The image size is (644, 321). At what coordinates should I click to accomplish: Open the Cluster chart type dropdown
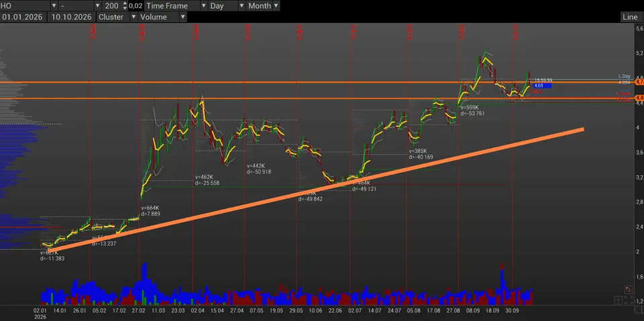click(x=133, y=17)
